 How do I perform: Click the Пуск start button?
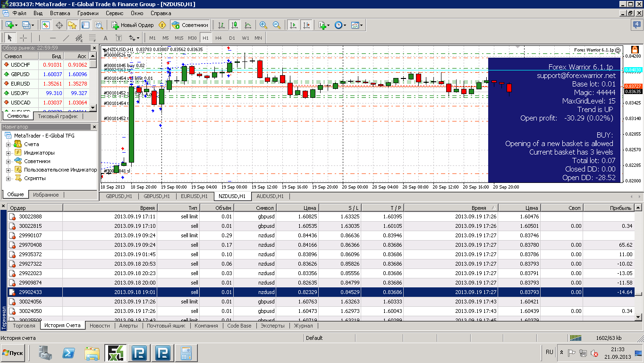(13, 353)
